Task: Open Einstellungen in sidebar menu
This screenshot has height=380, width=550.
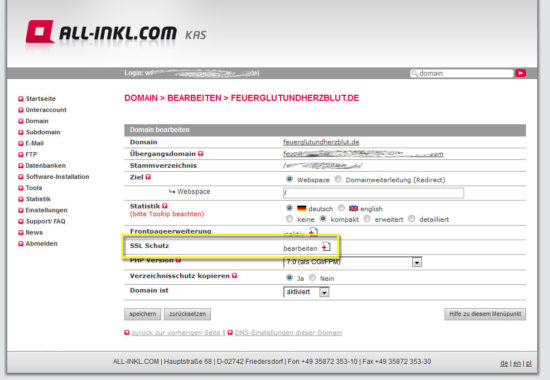Action: (x=46, y=210)
